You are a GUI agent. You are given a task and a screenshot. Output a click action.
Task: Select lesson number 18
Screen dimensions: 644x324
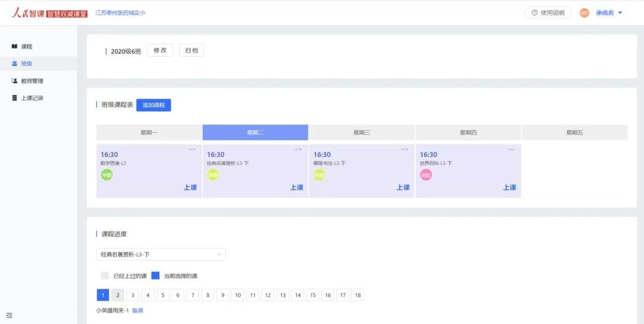(x=358, y=295)
